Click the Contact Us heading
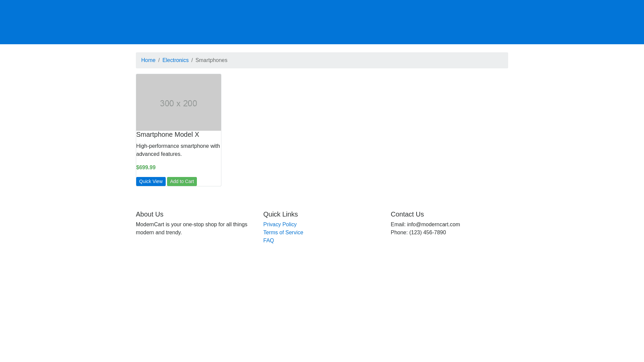The width and height of the screenshot is (644, 362). pos(407,214)
